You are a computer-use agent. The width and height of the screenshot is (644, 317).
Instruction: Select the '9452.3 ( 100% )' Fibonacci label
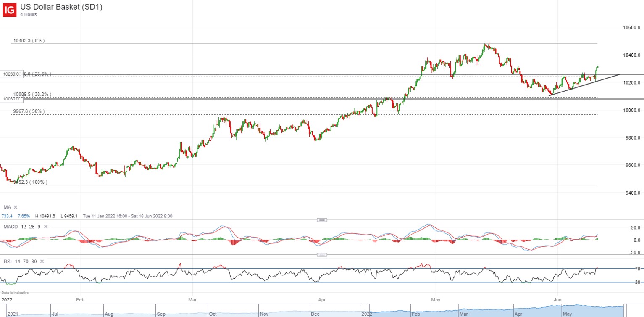(29, 182)
